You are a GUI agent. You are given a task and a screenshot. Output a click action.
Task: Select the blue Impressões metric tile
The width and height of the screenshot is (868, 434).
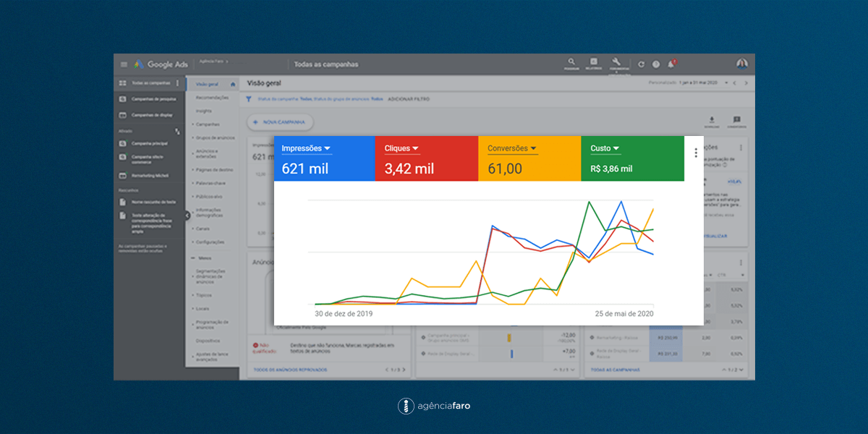coord(324,158)
